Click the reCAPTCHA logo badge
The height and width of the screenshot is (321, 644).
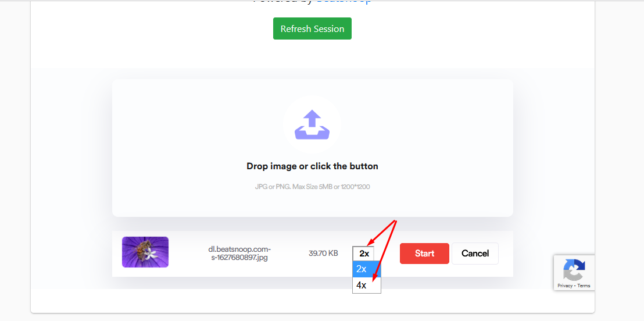pos(574,270)
